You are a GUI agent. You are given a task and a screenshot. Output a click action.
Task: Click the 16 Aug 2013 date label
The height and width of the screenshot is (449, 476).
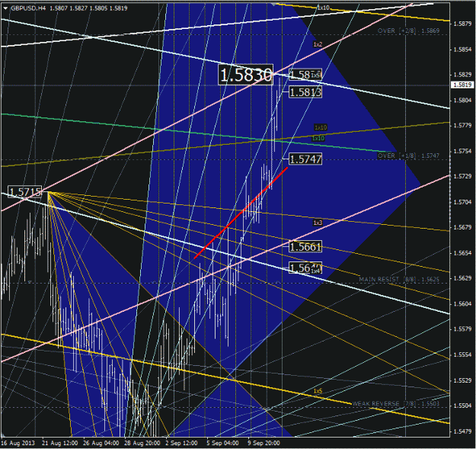(x=18, y=443)
